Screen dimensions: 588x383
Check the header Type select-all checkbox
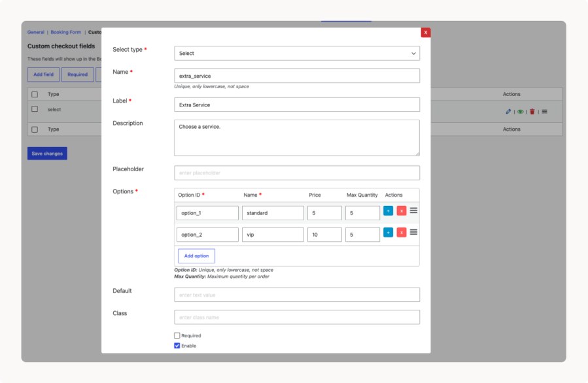pyautogui.click(x=35, y=94)
